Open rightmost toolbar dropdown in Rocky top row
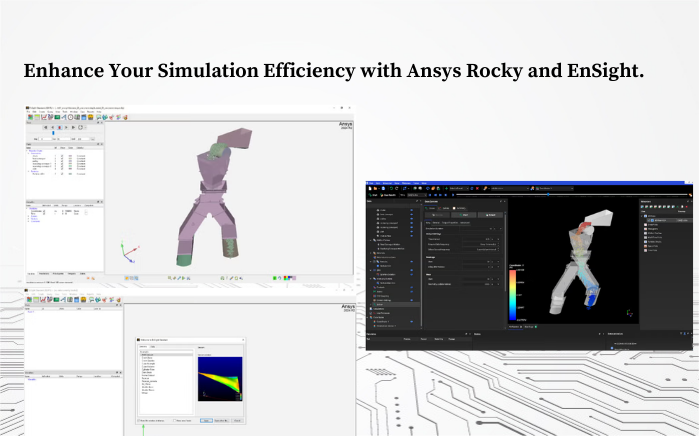699x436 pixels. pos(554,189)
